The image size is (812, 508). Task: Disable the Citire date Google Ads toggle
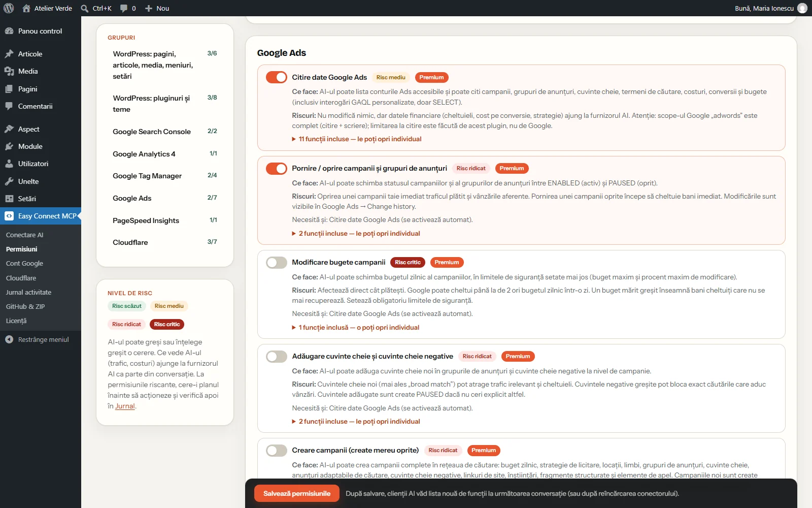point(277,77)
